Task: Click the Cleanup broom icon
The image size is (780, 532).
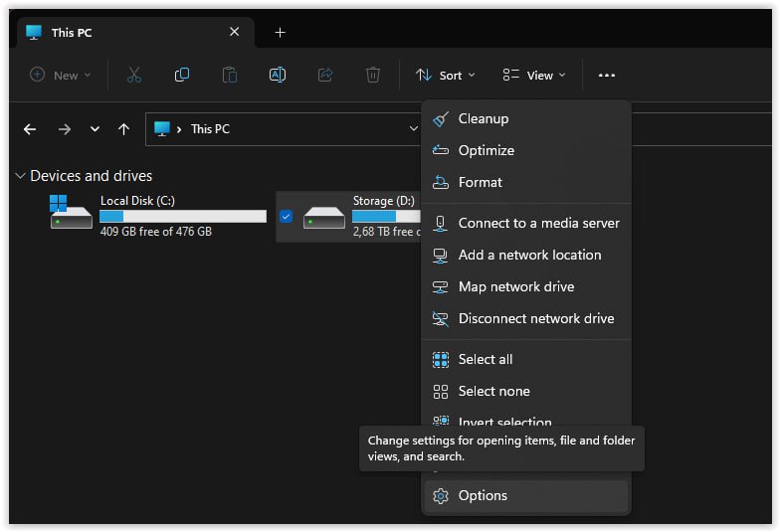Action: coord(441,119)
